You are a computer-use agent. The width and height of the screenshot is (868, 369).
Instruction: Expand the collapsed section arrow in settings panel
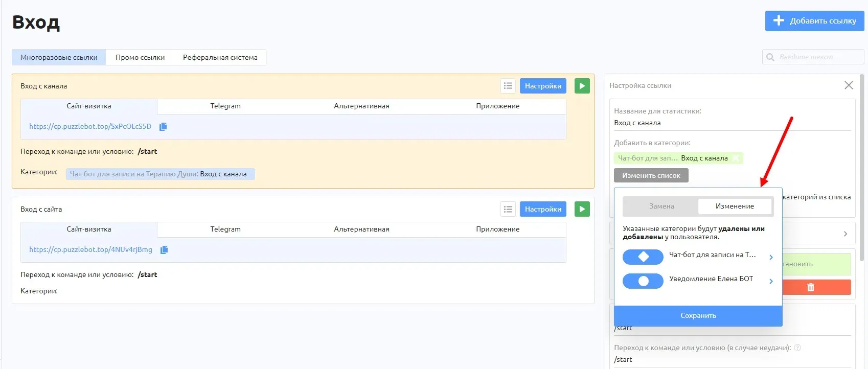[845, 234]
